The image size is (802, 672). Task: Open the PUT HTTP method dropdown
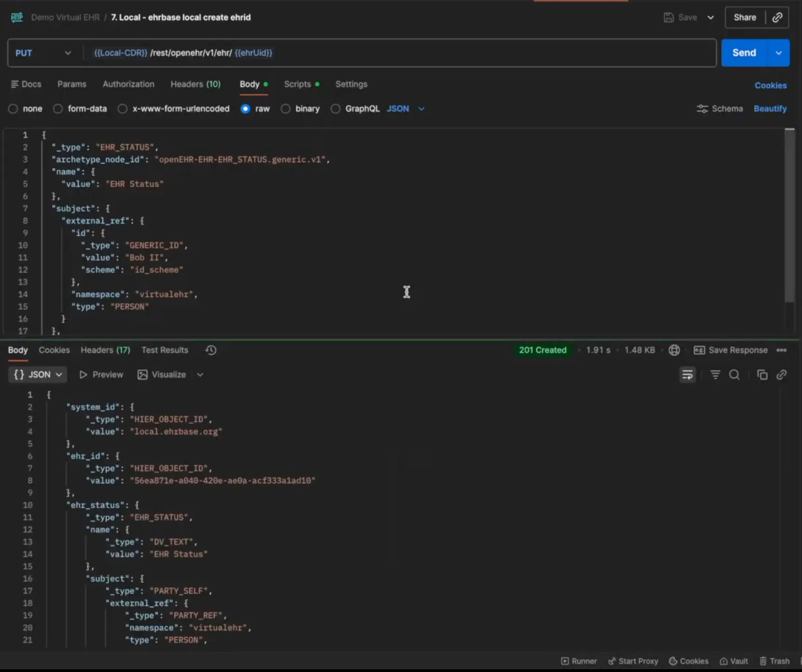point(43,53)
